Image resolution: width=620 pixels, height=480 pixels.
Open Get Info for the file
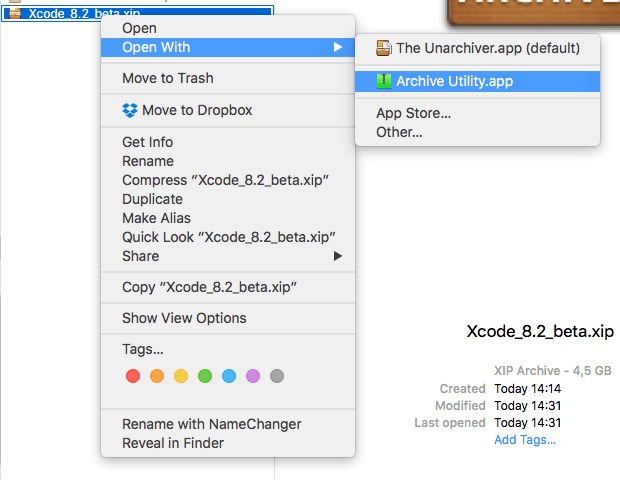pos(228,142)
